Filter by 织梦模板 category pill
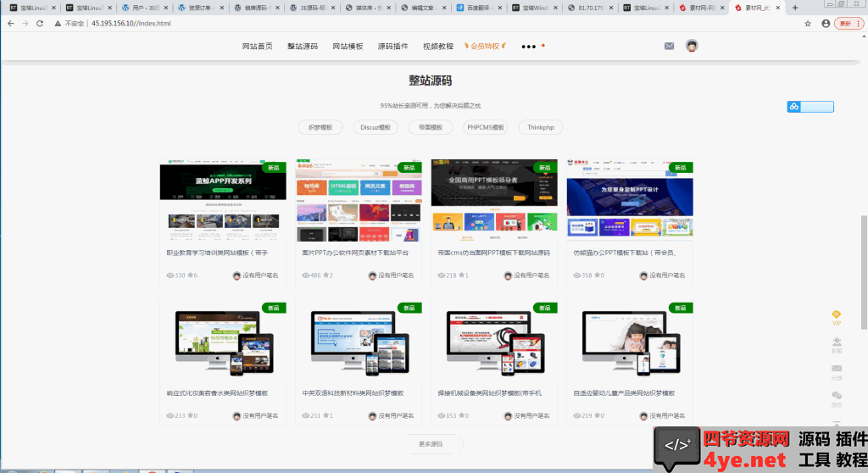 click(320, 127)
